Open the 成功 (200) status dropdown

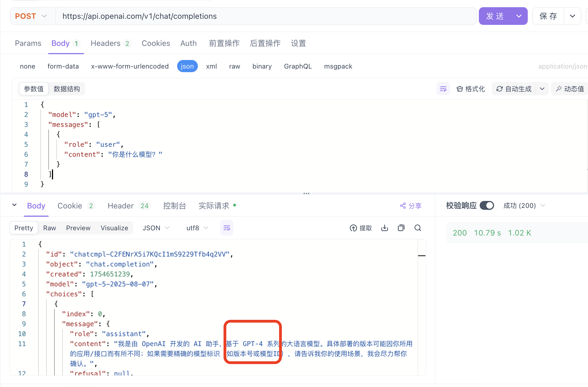click(x=524, y=206)
